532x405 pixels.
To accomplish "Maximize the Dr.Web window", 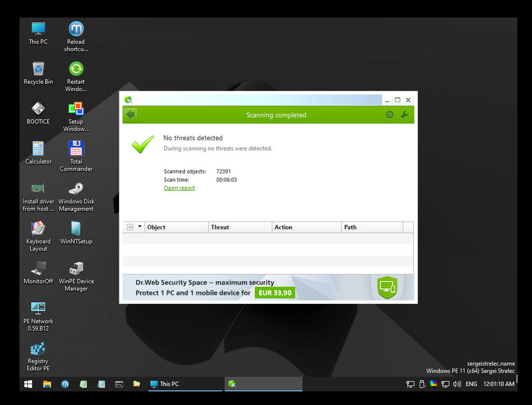I will 397,100.
